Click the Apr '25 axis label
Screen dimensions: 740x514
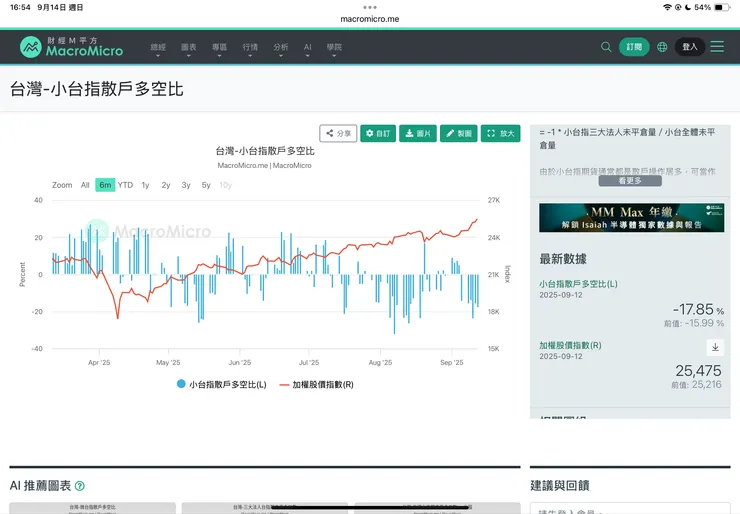click(99, 362)
